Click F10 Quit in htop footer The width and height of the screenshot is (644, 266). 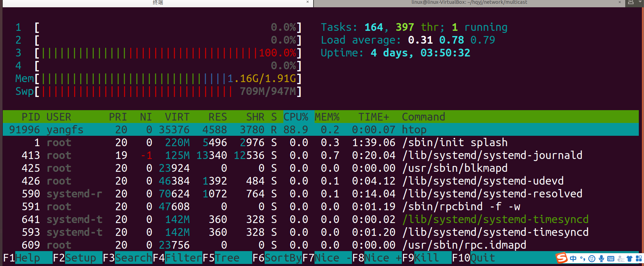click(474, 258)
